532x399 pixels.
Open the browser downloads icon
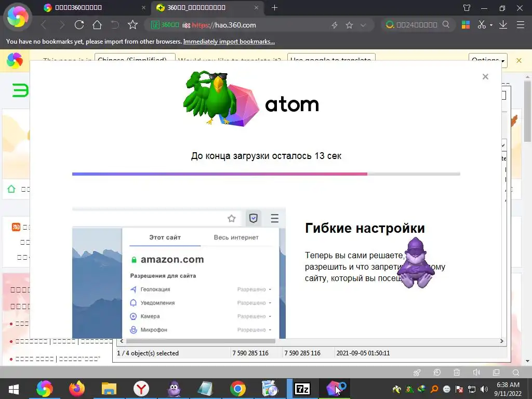(503, 25)
